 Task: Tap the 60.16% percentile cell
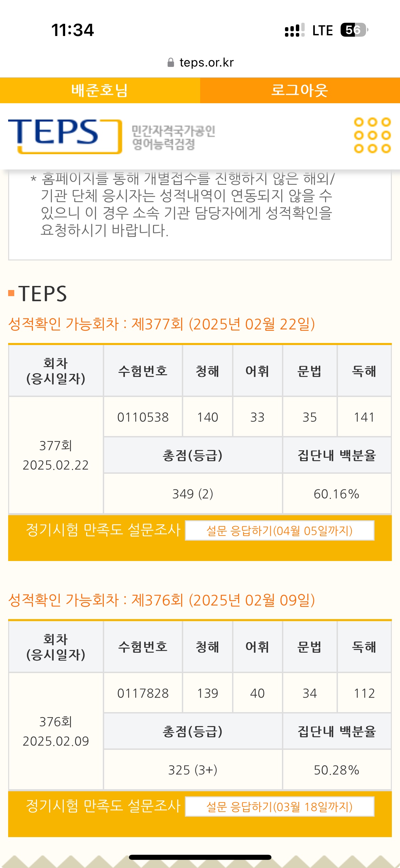click(x=337, y=494)
